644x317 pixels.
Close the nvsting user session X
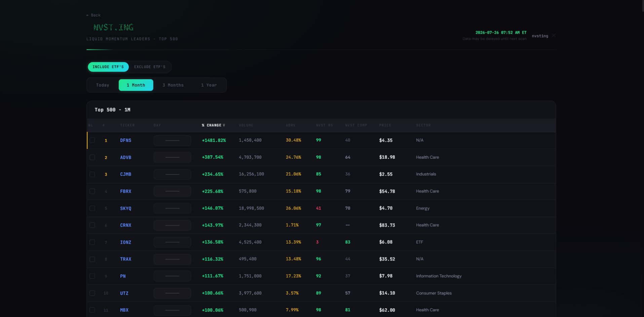coord(554,36)
